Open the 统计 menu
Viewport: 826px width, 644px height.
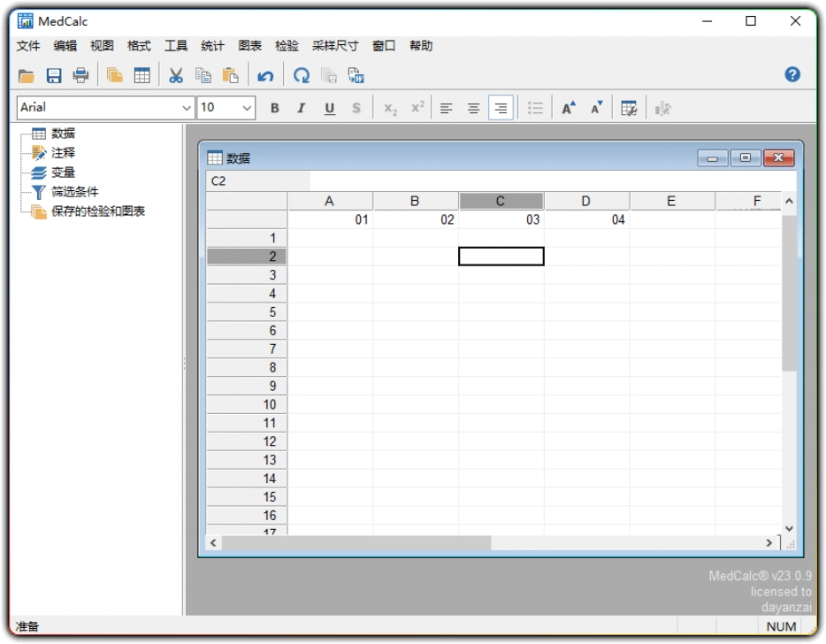click(x=212, y=45)
